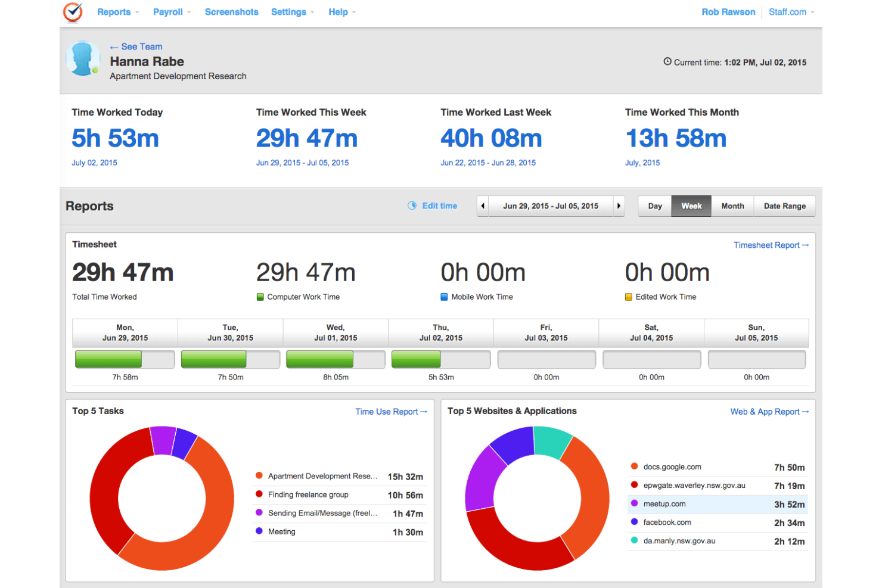
Task: Click the green Computer Work Time legend square
Action: coord(259,296)
